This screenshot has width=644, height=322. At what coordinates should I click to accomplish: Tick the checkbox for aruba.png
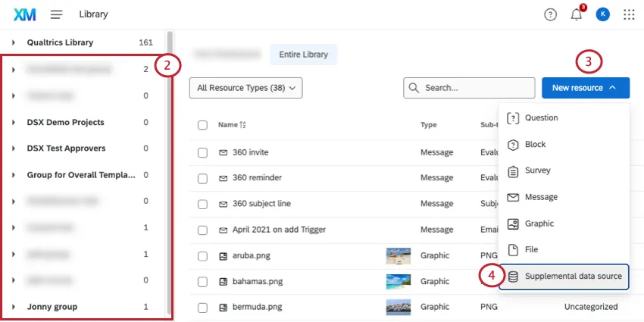point(202,255)
